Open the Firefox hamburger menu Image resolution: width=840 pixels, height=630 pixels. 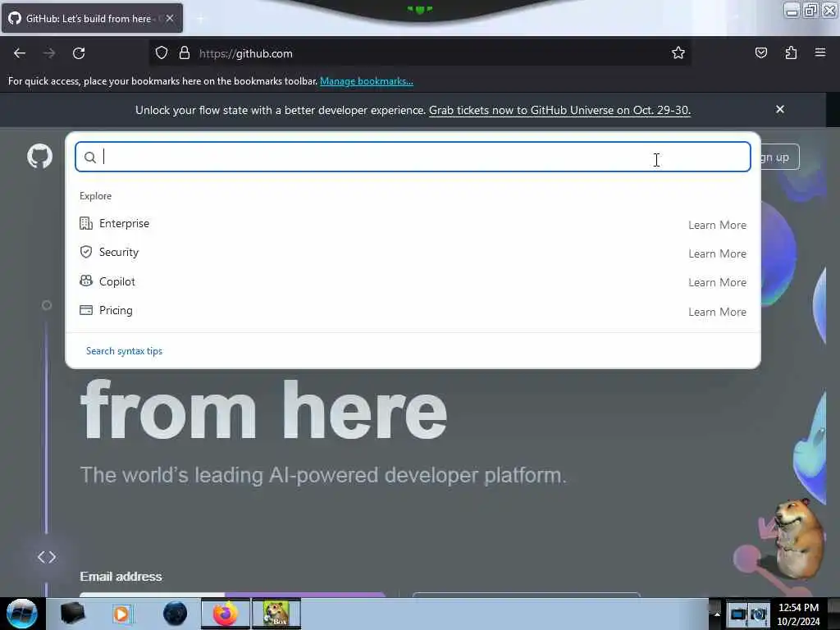pyautogui.click(x=820, y=52)
